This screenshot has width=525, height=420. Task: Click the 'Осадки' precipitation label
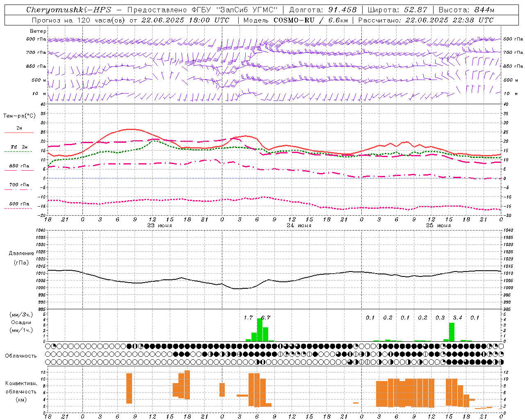(21, 322)
